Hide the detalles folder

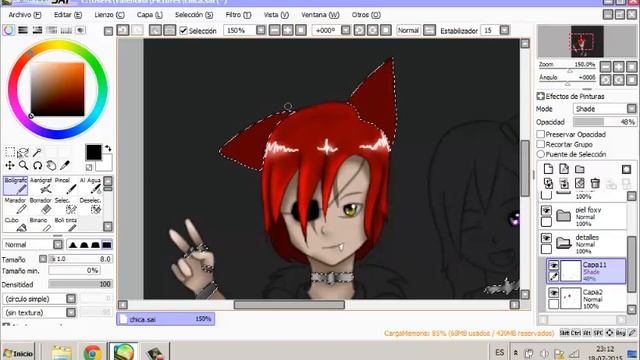[546, 238]
